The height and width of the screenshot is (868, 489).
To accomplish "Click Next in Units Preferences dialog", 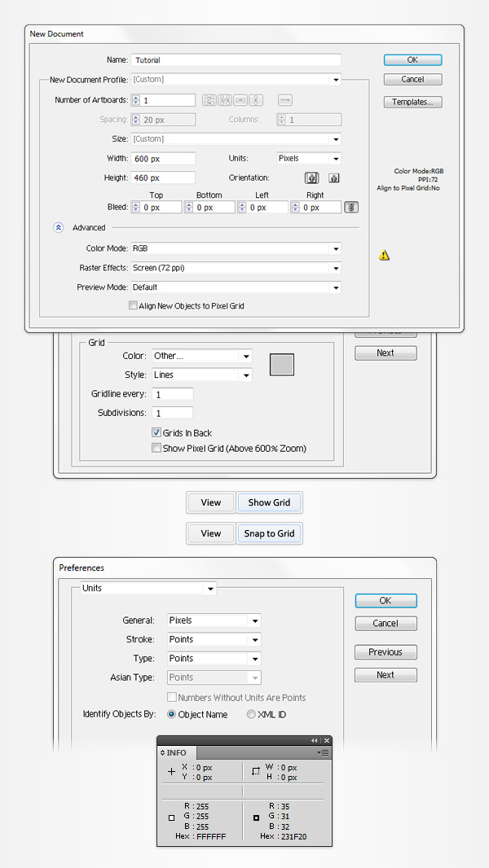I will pos(385,675).
